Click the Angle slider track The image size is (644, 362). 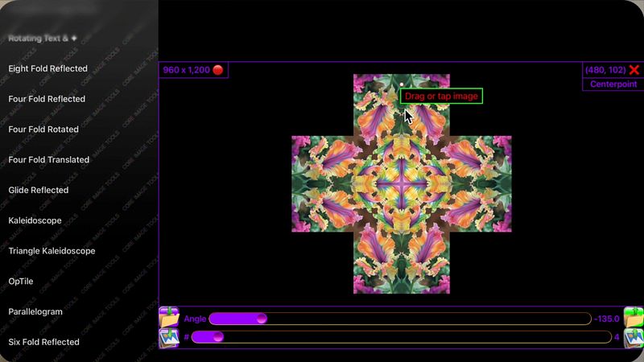pyautogui.click(x=400, y=319)
